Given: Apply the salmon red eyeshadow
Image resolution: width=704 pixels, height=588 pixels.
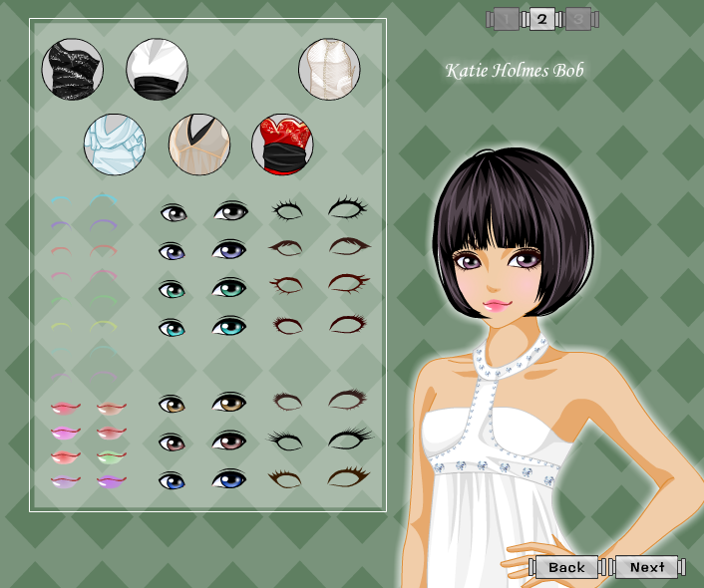Looking at the screenshot, I should click(x=85, y=250).
